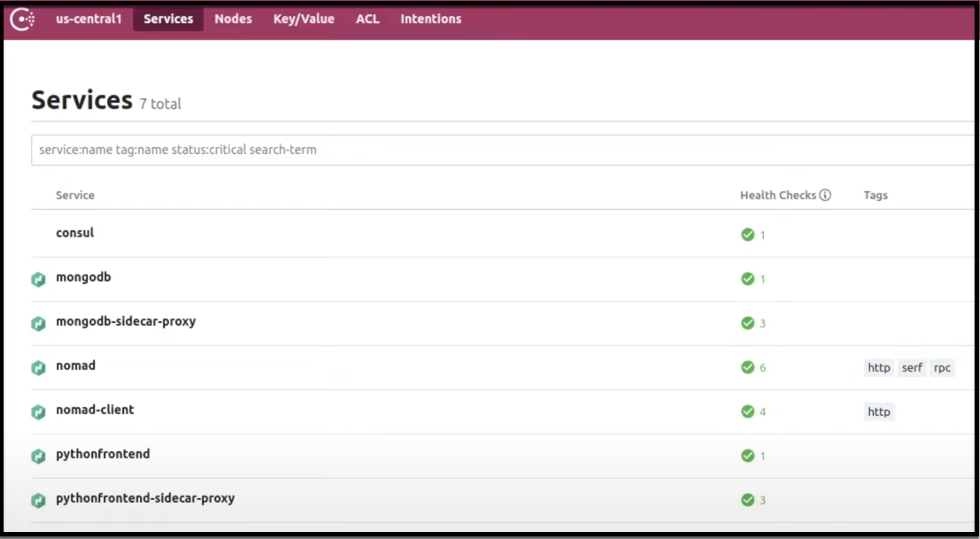Click the service search field
Viewport: 980px width, 539px height.
coord(354,149)
